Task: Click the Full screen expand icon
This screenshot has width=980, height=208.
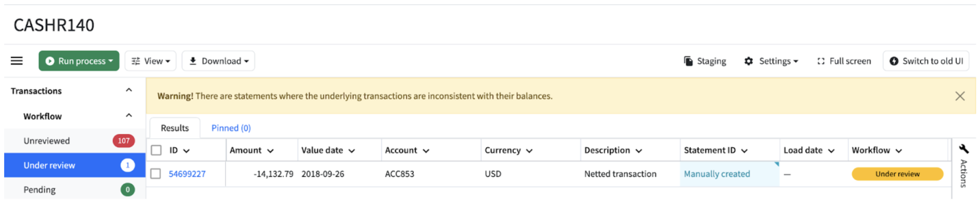Action: point(821,61)
